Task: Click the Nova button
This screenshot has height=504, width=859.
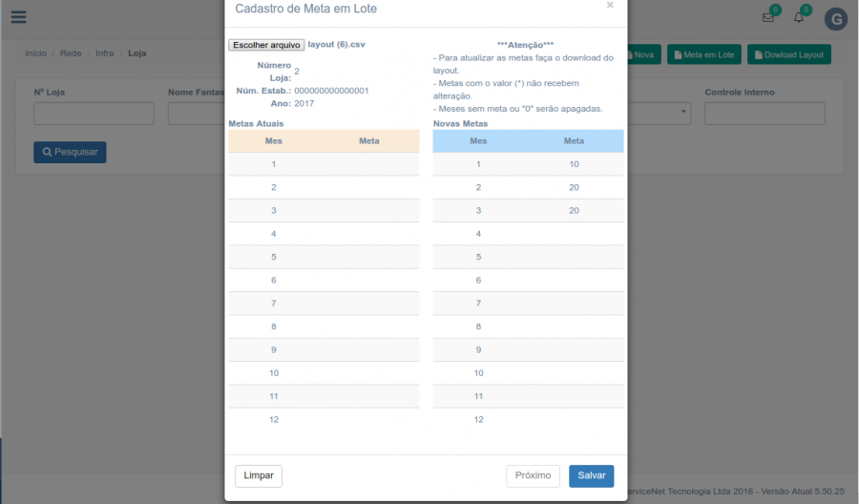Action: (642, 54)
